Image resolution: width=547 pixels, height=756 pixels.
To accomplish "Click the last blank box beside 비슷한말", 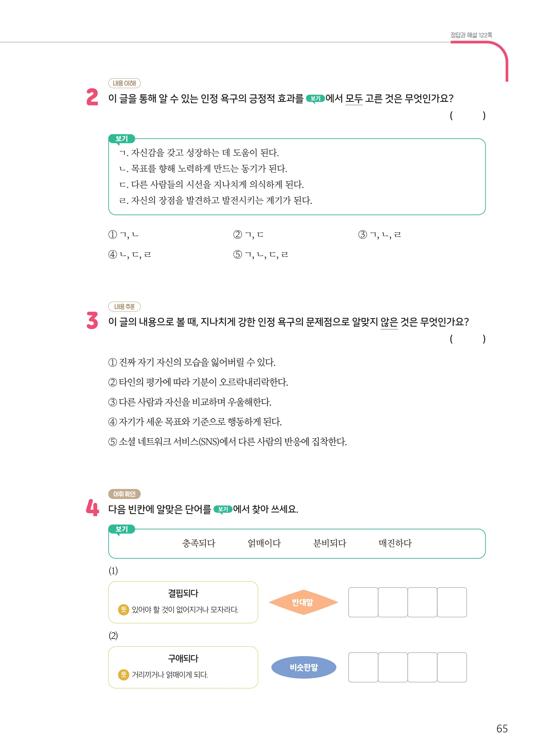I will pyautogui.click(x=452, y=667).
